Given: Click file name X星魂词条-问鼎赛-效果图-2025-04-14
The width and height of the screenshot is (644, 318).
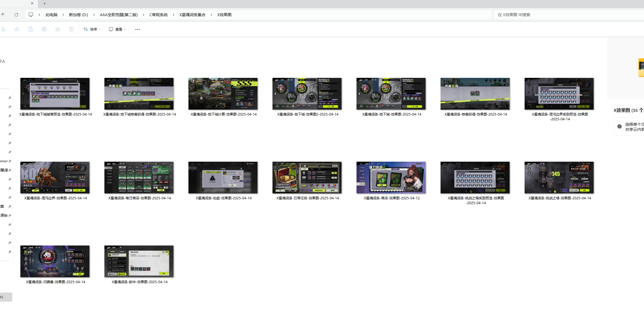Looking at the screenshot, I should (x=55, y=282).
